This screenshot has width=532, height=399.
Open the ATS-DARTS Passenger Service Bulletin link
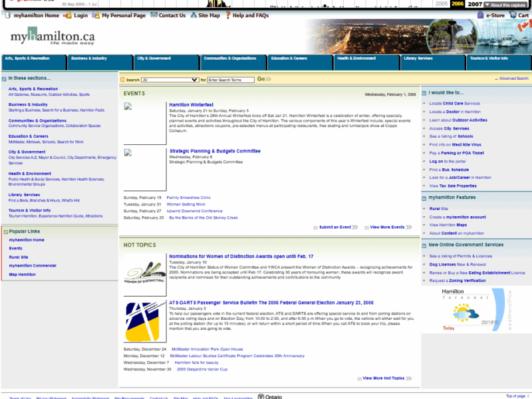pos(271,303)
